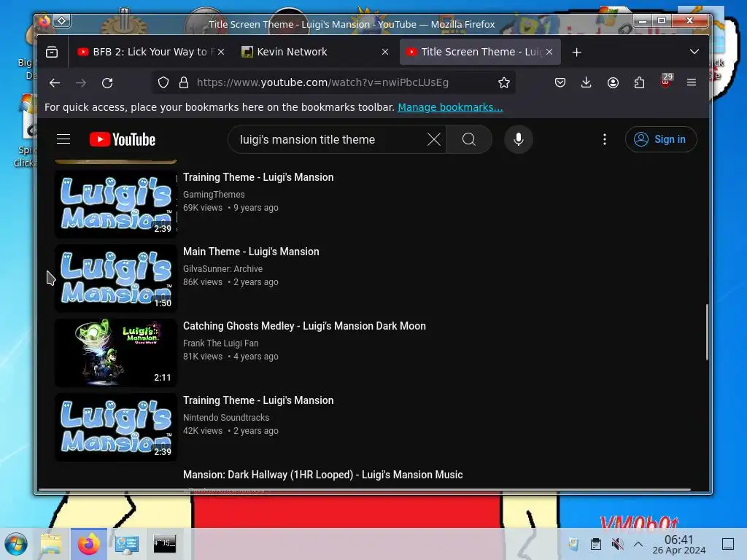Screen dimensions: 747x560
Task: Open Firefox View in the tab bar
Action: point(52,52)
